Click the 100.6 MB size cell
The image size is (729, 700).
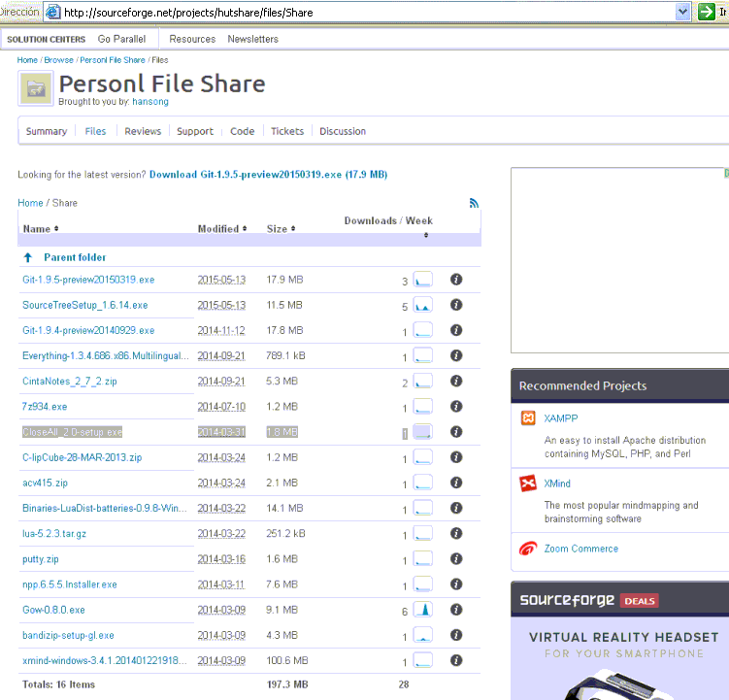coord(287,660)
